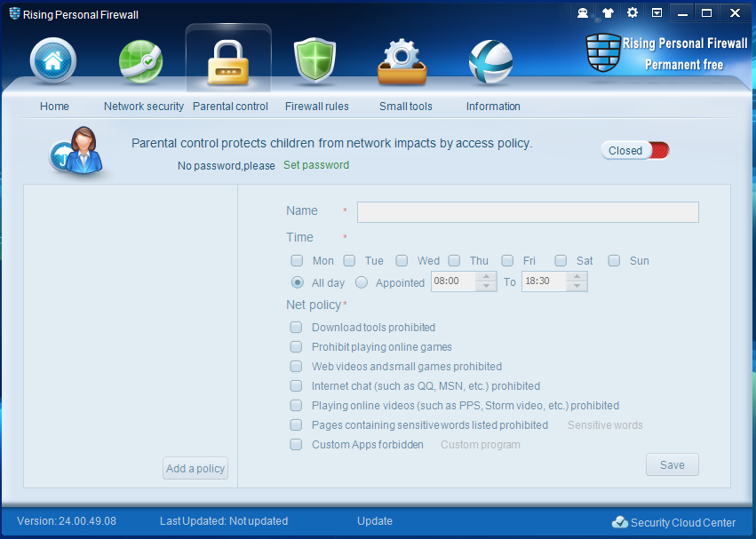Screen dimensions: 756x539
Task: Check Pages containing sensitive words listed prohibited
Action: (x=296, y=424)
